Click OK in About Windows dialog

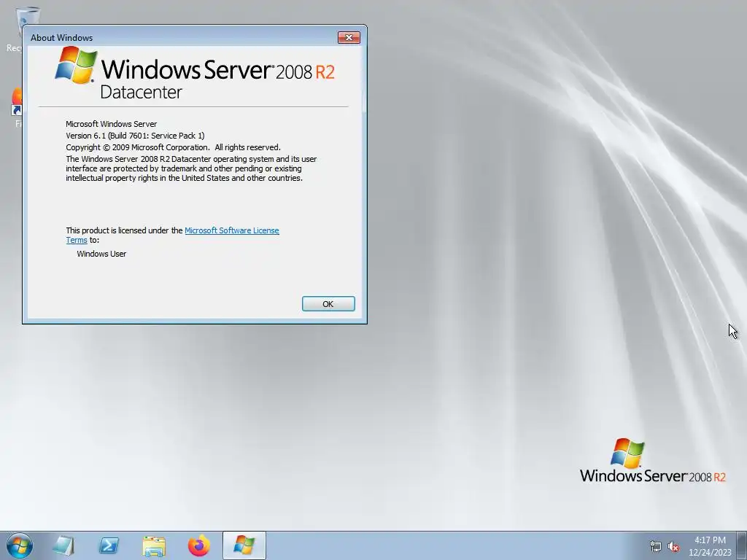point(328,304)
